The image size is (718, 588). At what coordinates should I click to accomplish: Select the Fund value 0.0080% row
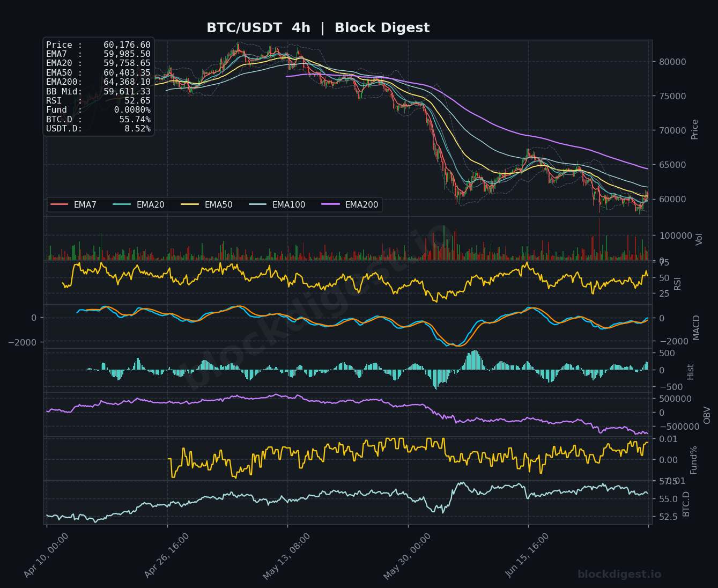[x=98, y=110]
